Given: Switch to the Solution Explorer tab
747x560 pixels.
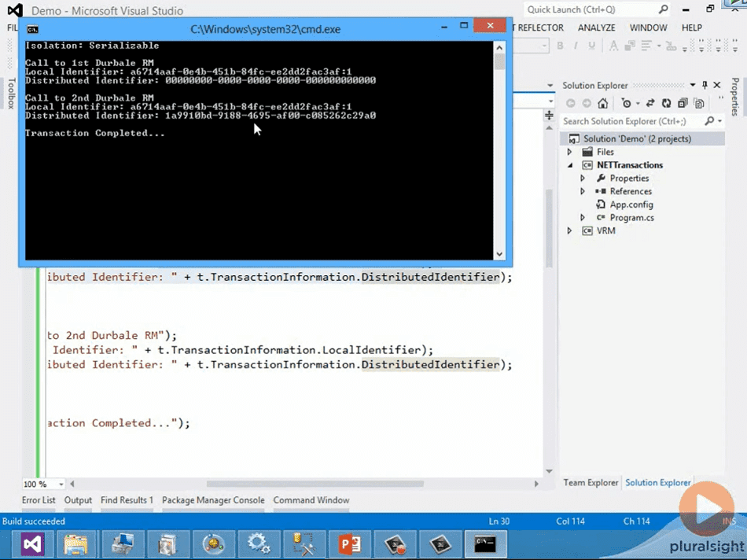Looking at the screenshot, I should [658, 483].
